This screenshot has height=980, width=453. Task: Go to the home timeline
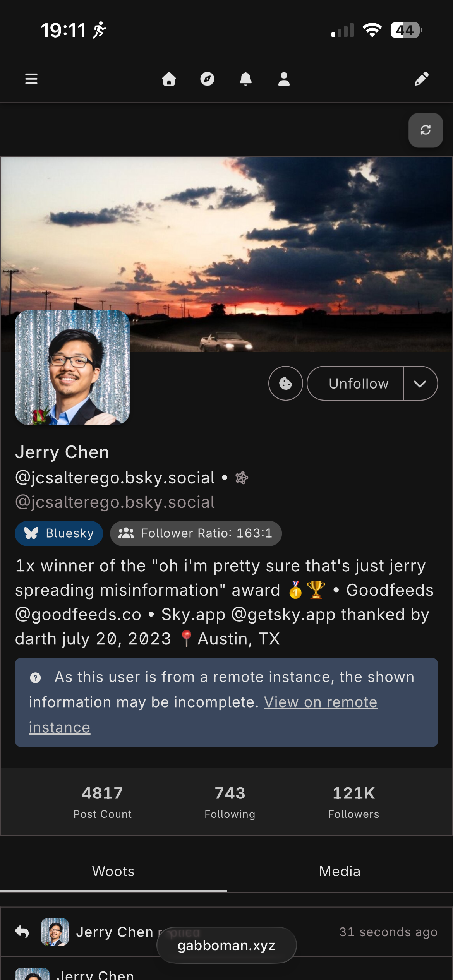tap(169, 79)
